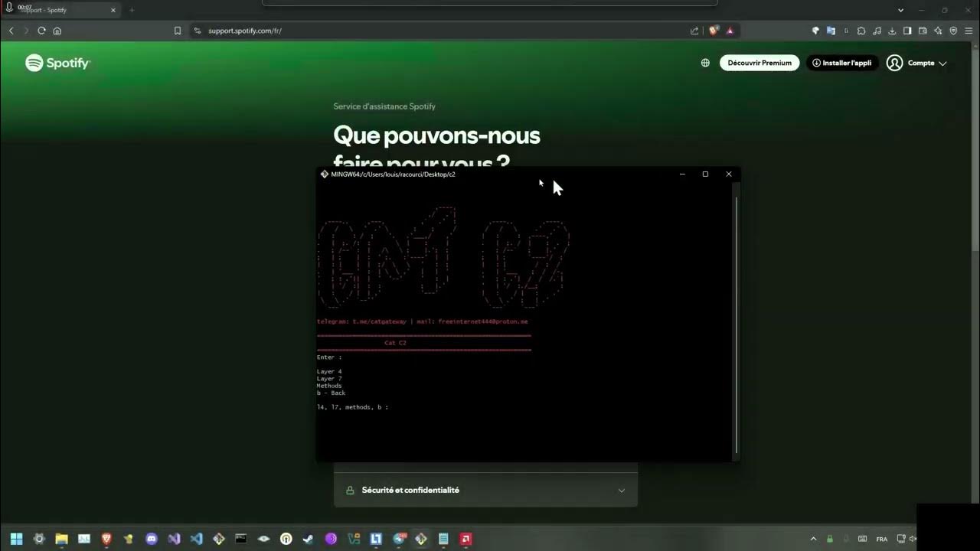Open the Windows Start menu
Screen dimensions: 980x551
pyautogui.click(x=16, y=539)
